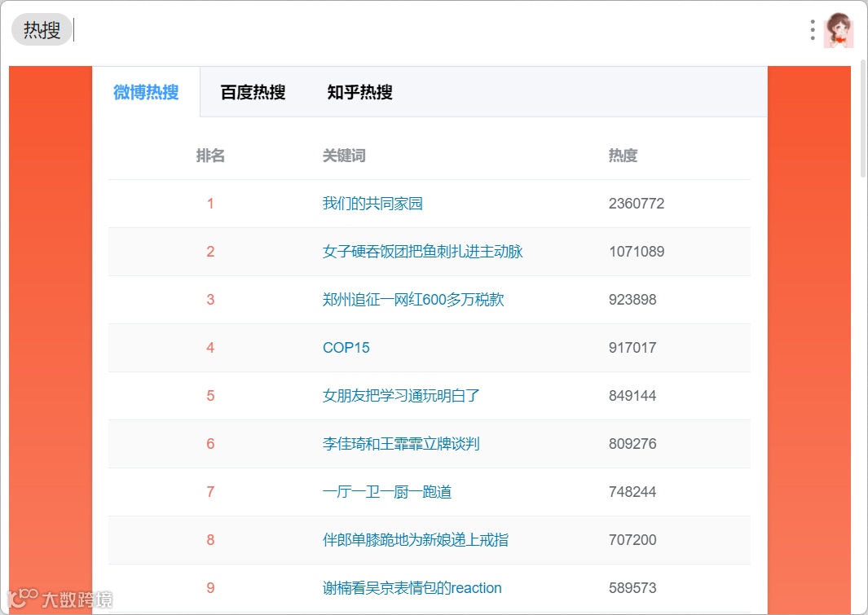Click rank number 3

point(210,300)
